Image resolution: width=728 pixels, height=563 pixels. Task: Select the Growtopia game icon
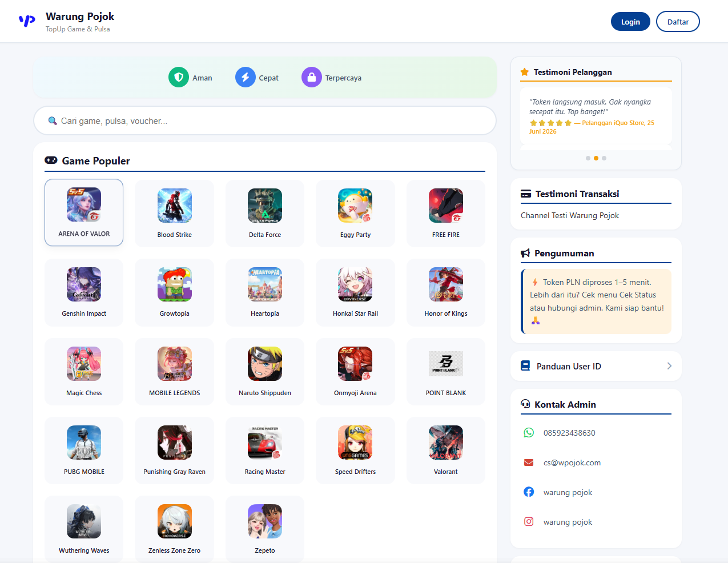pyautogui.click(x=175, y=284)
